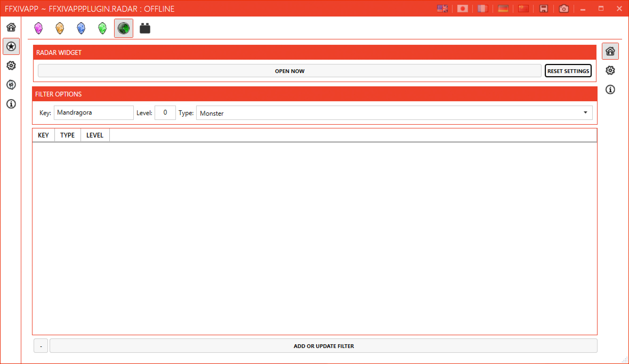Sort by the KEY column header
This screenshot has height=364, width=629.
point(43,135)
